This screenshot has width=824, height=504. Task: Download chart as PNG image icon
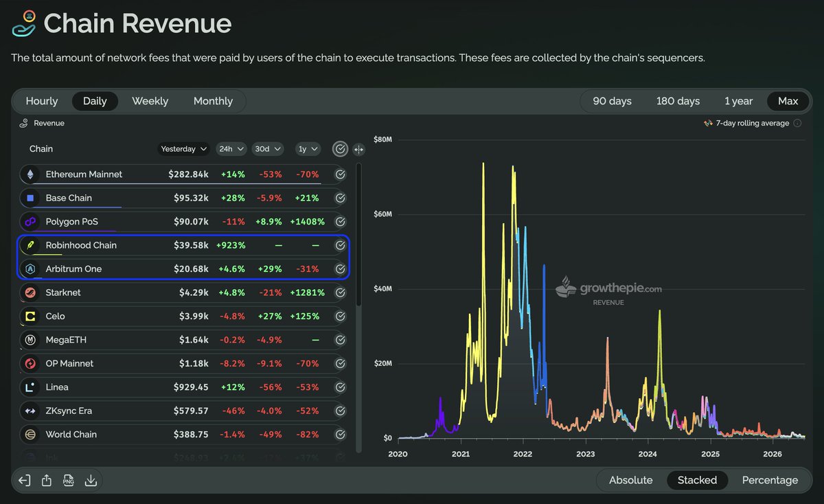pyautogui.click(x=69, y=481)
